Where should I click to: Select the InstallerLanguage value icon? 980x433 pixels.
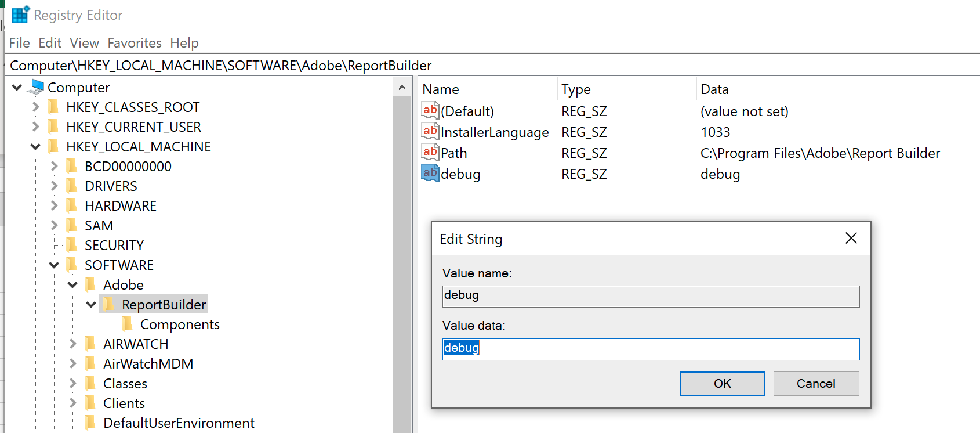tap(430, 132)
